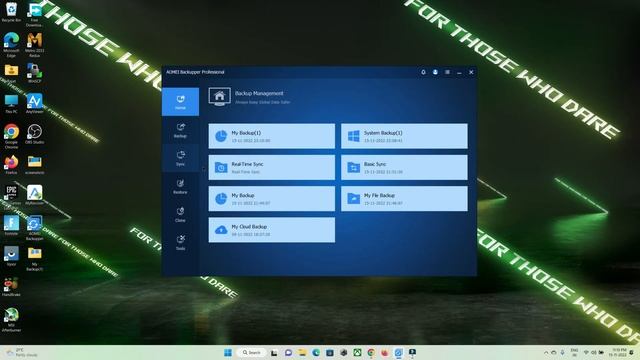640x360 pixels.
Task: Select the Recycle Bin desktop icon
Action: coord(11,12)
